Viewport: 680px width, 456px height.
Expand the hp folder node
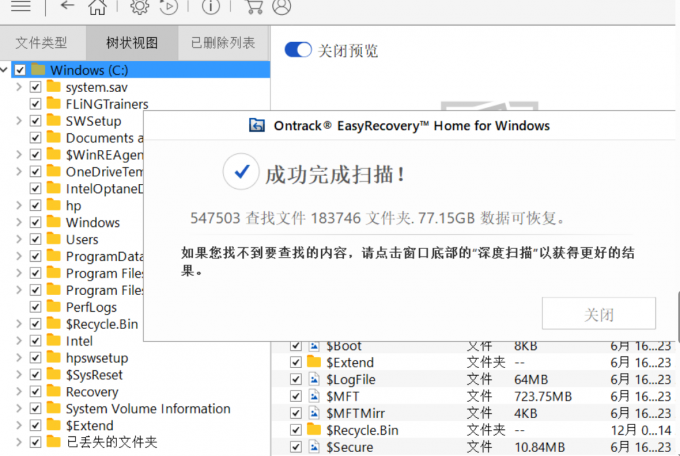pos(19,205)
